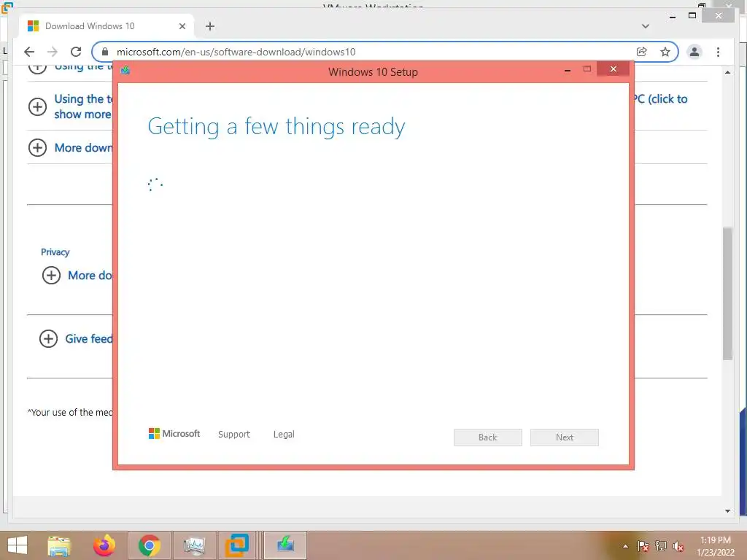Click the Next button in Setup
The width and height of the screenshot is (747, 560).
[565, 437]
